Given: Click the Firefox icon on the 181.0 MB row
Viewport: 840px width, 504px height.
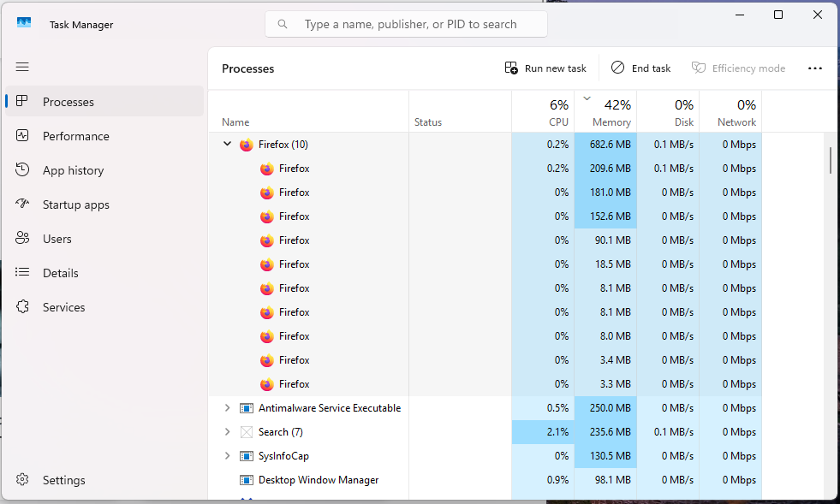Looking at the screenshot, I should click(267, 193).
